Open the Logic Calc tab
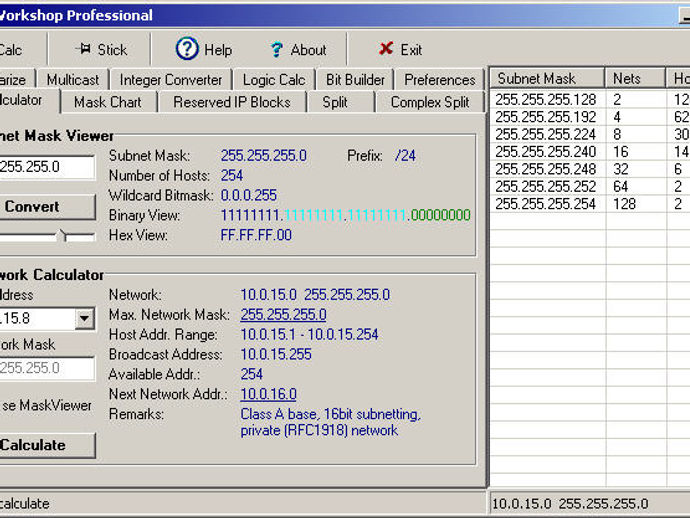 click(x=274, y=80)
